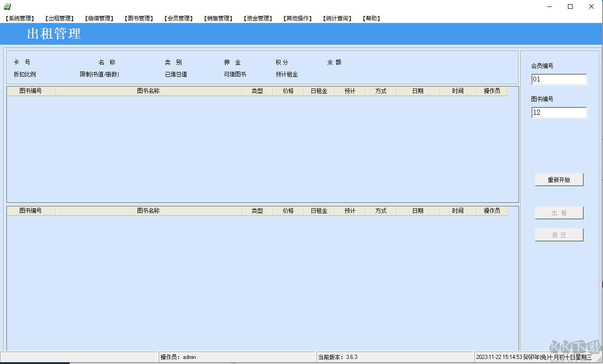The height and width of the screenshot is (364, 603).
Task: Click the application icon in the title bar
Action: coord(6,6)
